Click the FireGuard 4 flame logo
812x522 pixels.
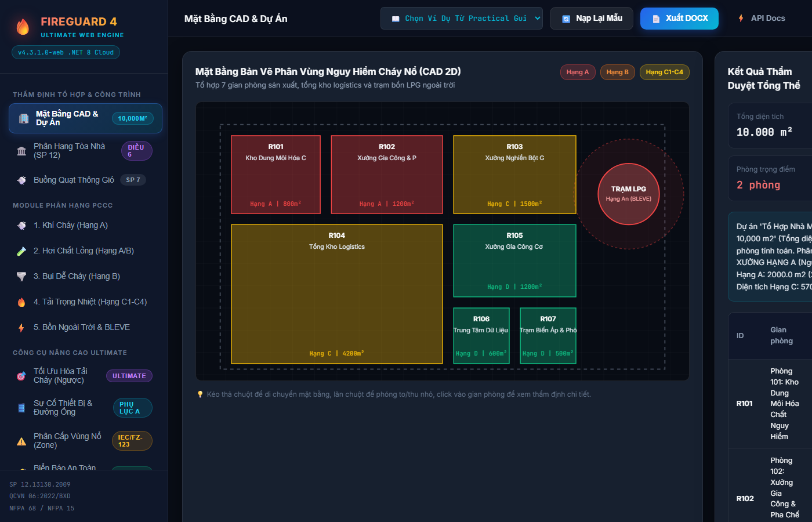(x=23, y=26)
